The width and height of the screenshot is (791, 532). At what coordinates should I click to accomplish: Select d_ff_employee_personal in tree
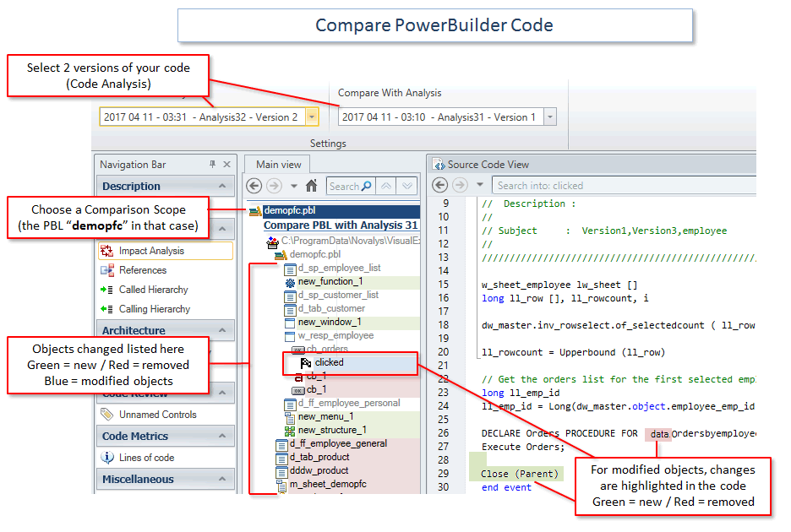(x=348, y=404)
